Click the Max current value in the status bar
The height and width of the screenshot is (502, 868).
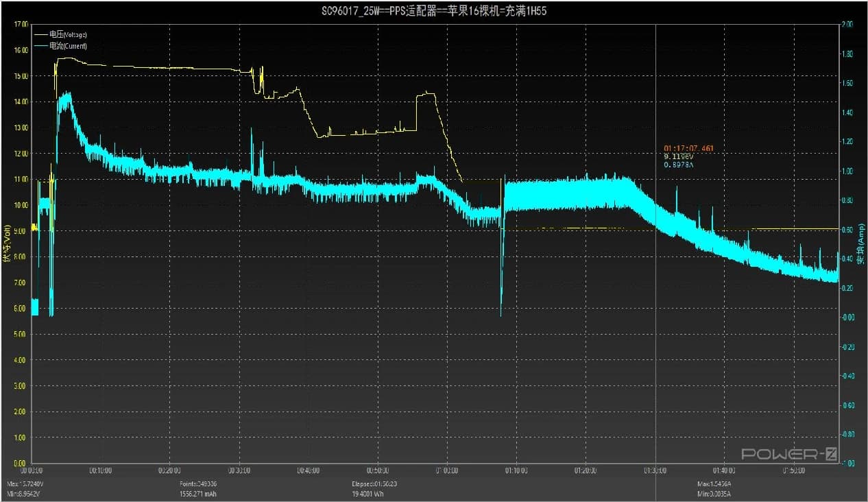(715, 484)
